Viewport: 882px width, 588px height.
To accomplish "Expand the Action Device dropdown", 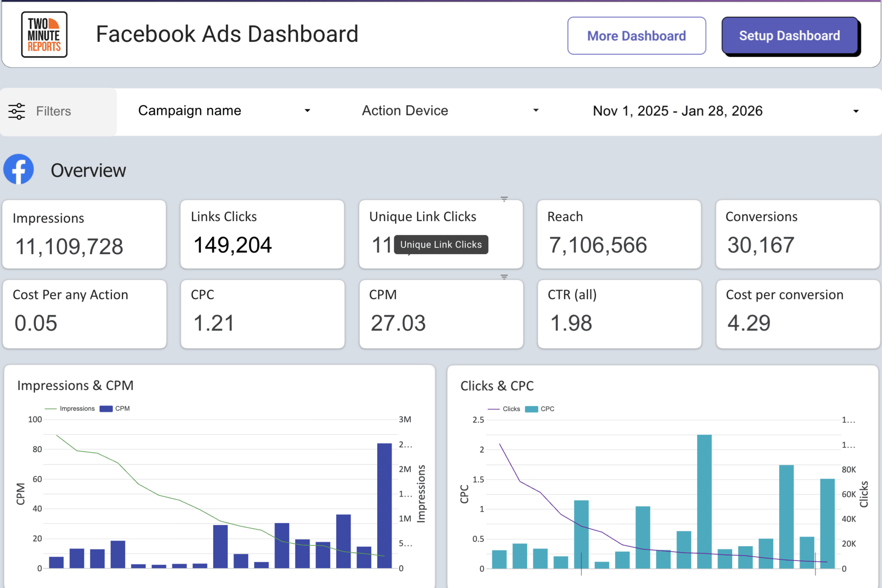I will pyautogui.click(x=450, y=111).
